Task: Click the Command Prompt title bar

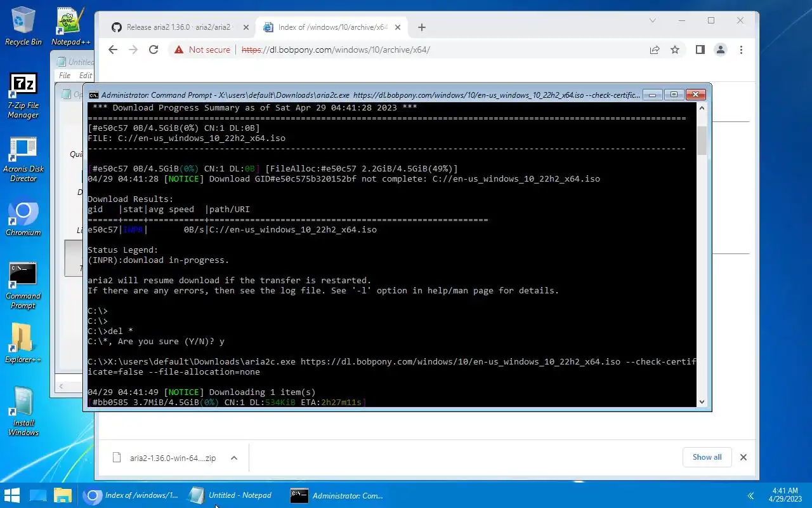Action: coord(370,95)
